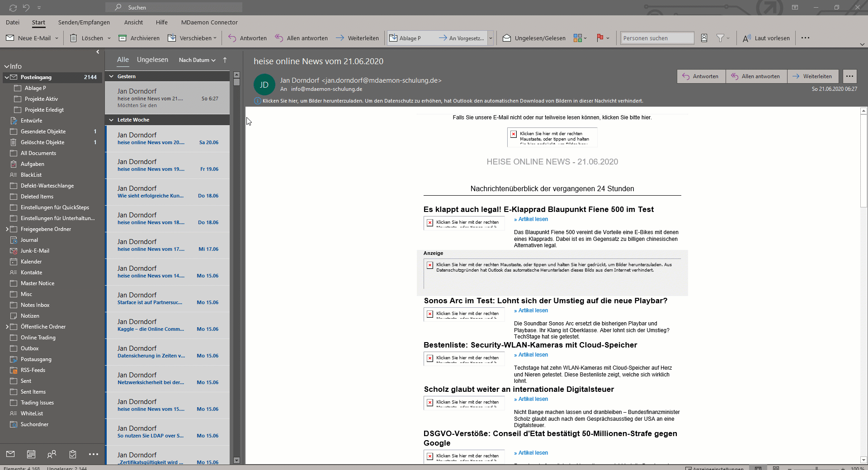Image resolution: width=868 pixels, height=470 pixels.
Task: Click the Weiterleiten button in the reading pane
Action: tap(812, 76)
